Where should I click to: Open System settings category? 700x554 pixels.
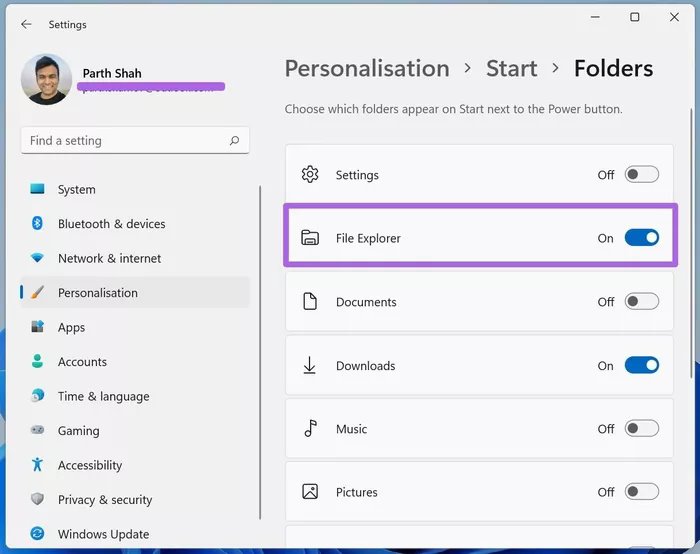(135, 189)
